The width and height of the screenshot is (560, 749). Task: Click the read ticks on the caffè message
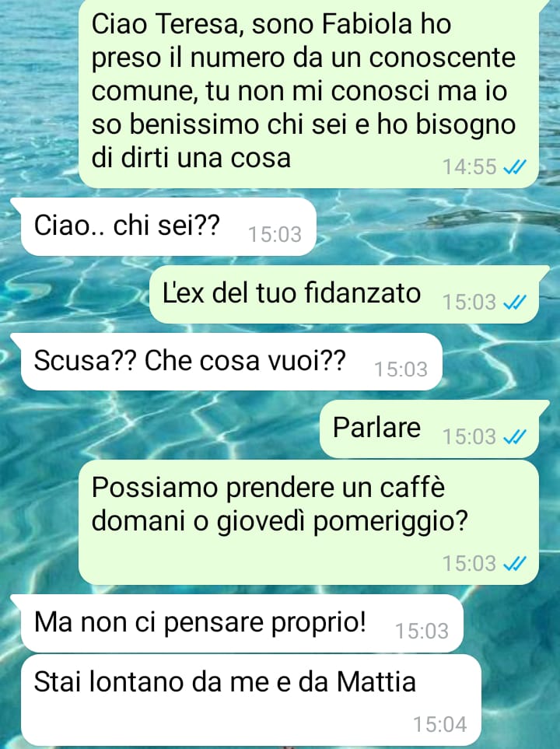point(515,563)
